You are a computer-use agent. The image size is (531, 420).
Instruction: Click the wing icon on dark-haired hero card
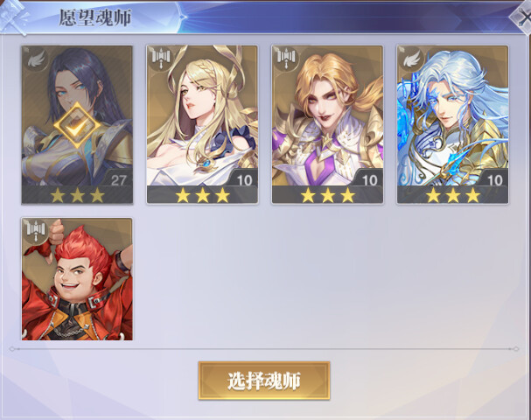pyautogui.click(x=36, y=59)
